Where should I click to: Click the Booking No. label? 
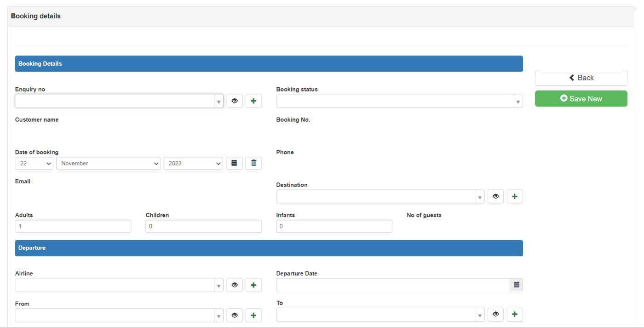[293, 119]
